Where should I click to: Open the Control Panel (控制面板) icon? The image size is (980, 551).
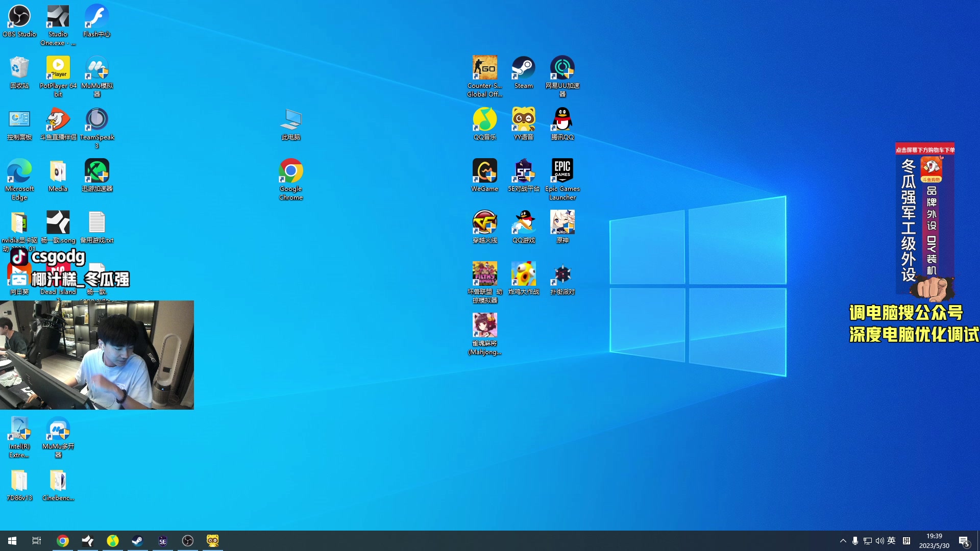19,124
